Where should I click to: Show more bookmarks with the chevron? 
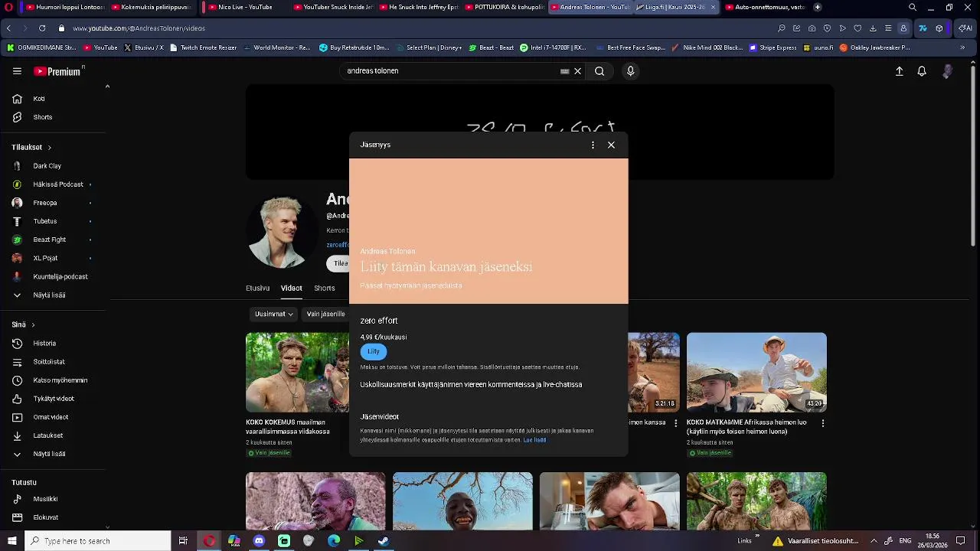(962, 47)
